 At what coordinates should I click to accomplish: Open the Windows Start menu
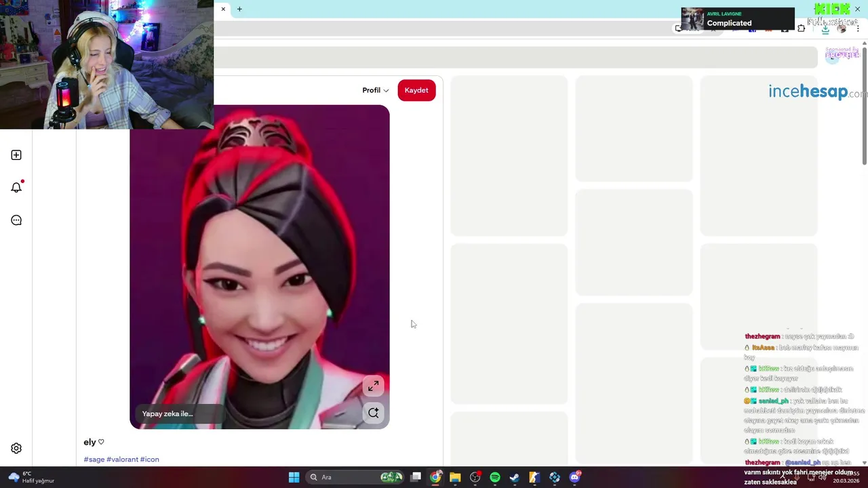point(294,477)
